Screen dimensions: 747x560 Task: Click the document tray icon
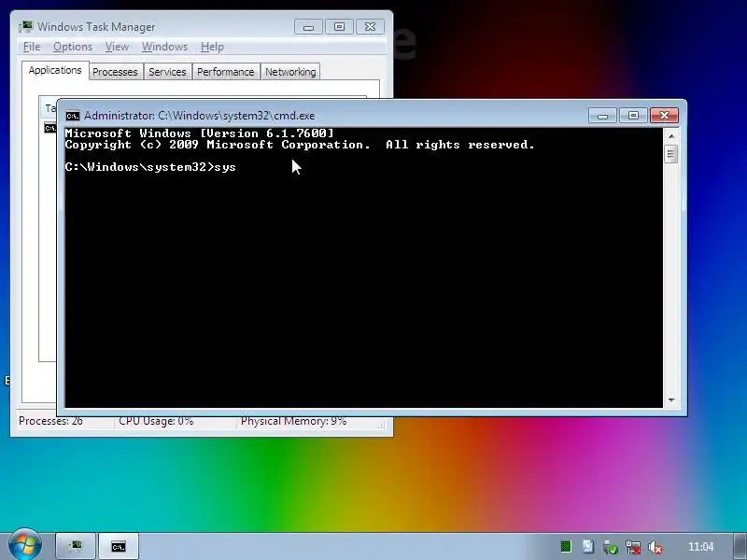pos(588,546)
